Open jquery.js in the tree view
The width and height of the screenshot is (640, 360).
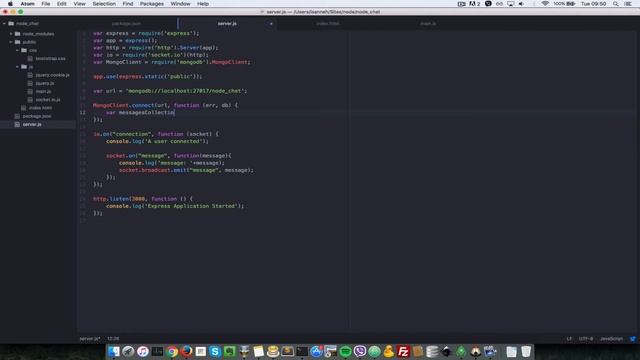pyautogui.click(x=44, y=83)
